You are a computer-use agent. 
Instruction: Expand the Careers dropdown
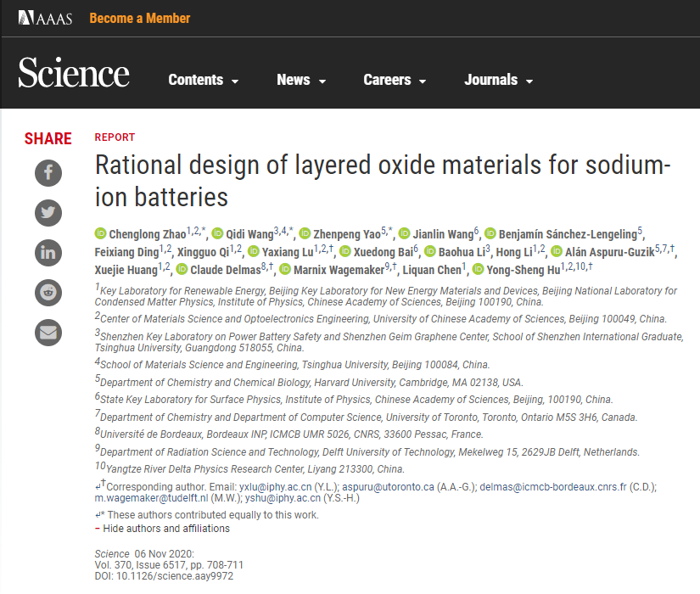tap(395, 80)
